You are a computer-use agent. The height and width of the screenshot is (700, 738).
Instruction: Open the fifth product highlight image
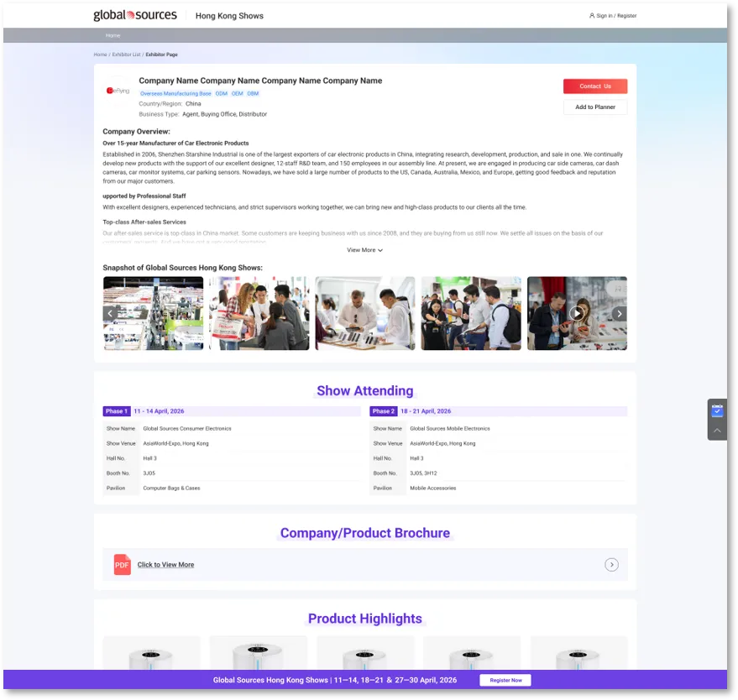[579, 653]
